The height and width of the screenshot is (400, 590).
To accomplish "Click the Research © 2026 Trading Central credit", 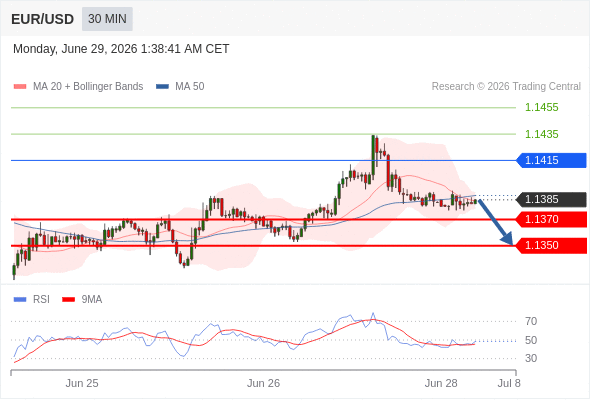I will (506, 87).
